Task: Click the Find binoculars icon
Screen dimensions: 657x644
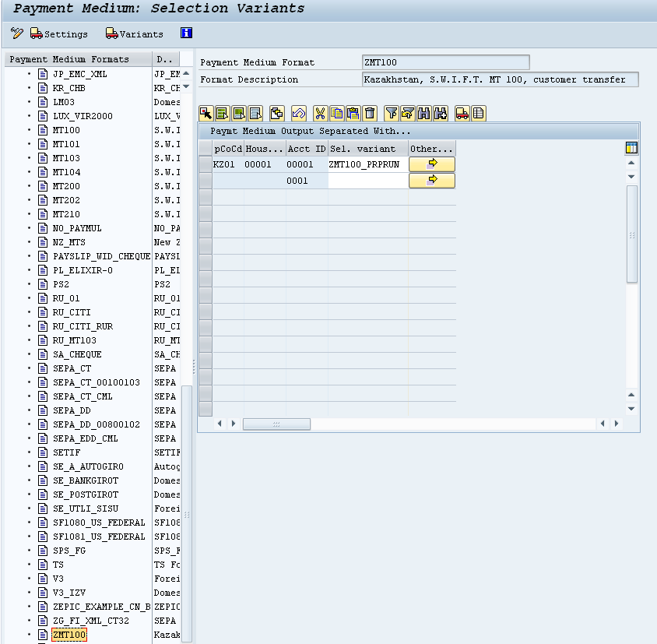Action: 423,114
